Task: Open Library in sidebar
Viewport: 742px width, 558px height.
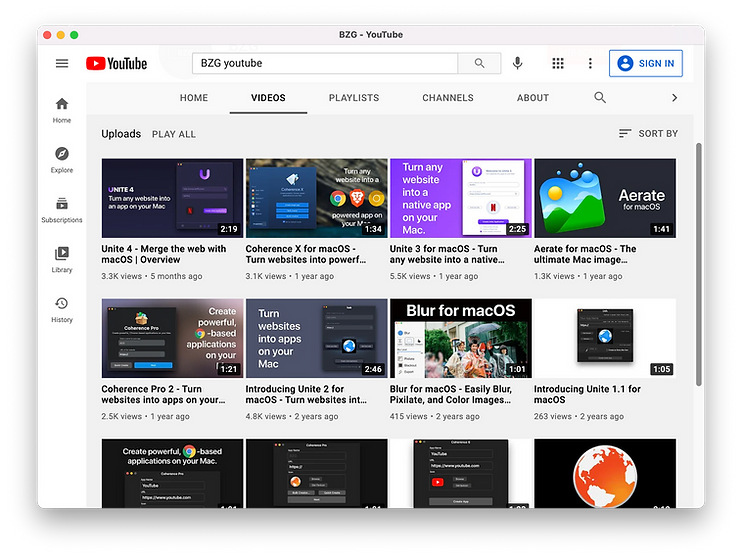Action: pos(62,260)
